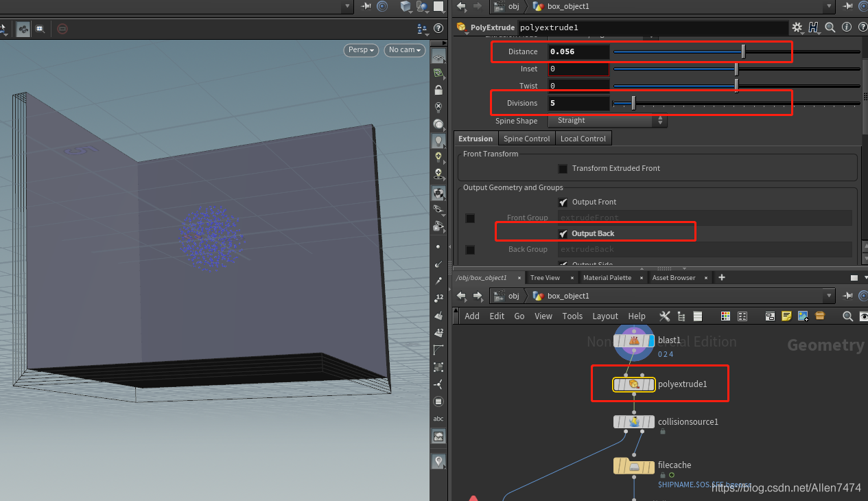Image resolution: width=868 pixels, height=501 pixels.
Task: Create subnet box icon in network toolbar
Action: click(820, 316)
